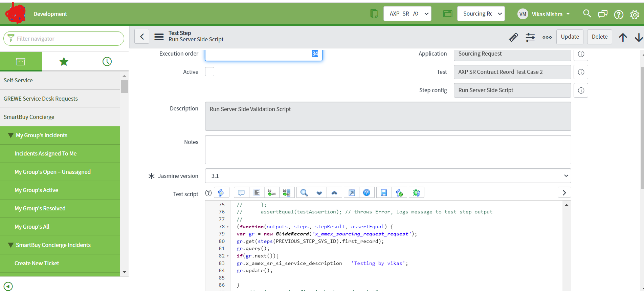Expand script toolbar right chevron
The image size is (644, 291).
click(x=564, y=192)
